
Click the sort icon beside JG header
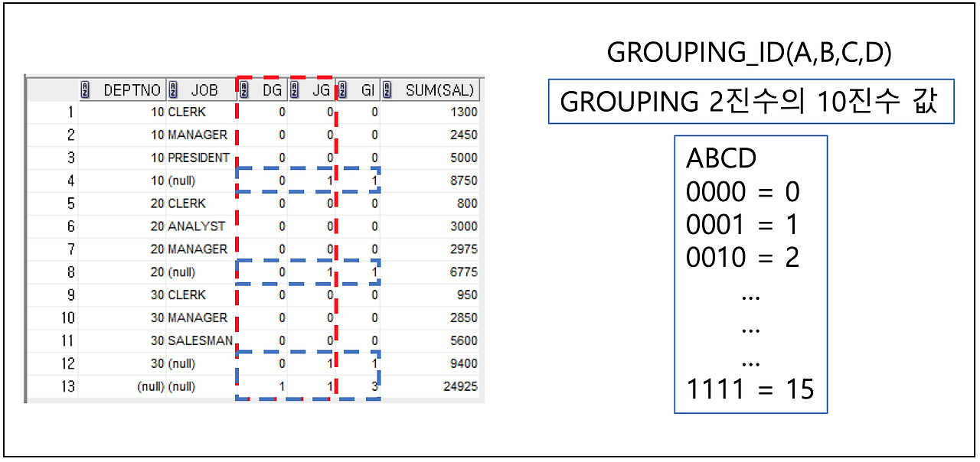coord(294,89)
